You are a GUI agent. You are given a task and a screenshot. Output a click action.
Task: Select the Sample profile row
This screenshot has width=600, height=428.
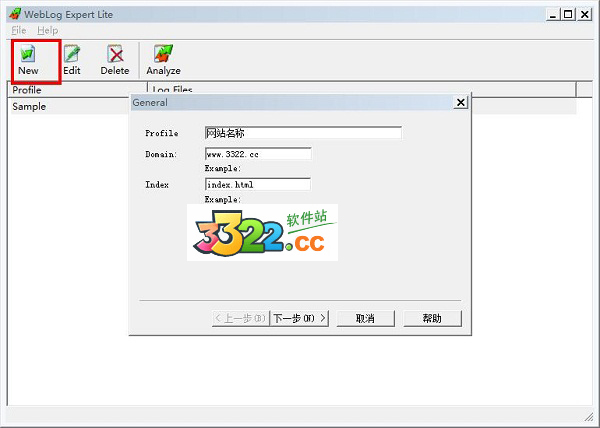[69, 106]
